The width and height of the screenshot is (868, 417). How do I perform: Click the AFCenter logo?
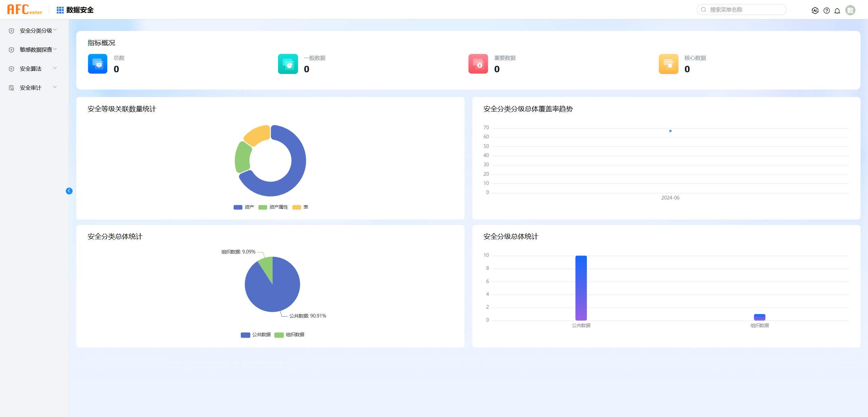click(24, 10)
